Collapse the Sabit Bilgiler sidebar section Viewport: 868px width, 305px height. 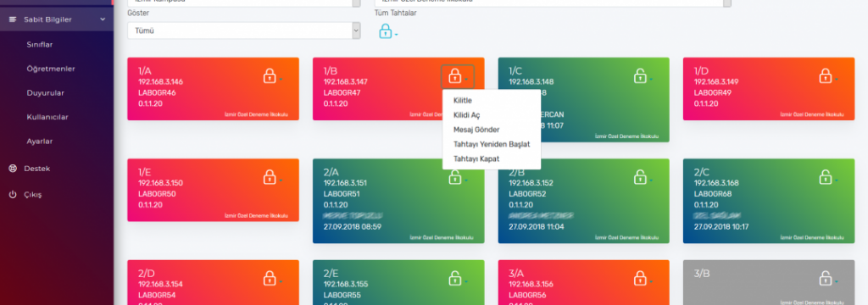pyautogui.click(x=57, y=19)
